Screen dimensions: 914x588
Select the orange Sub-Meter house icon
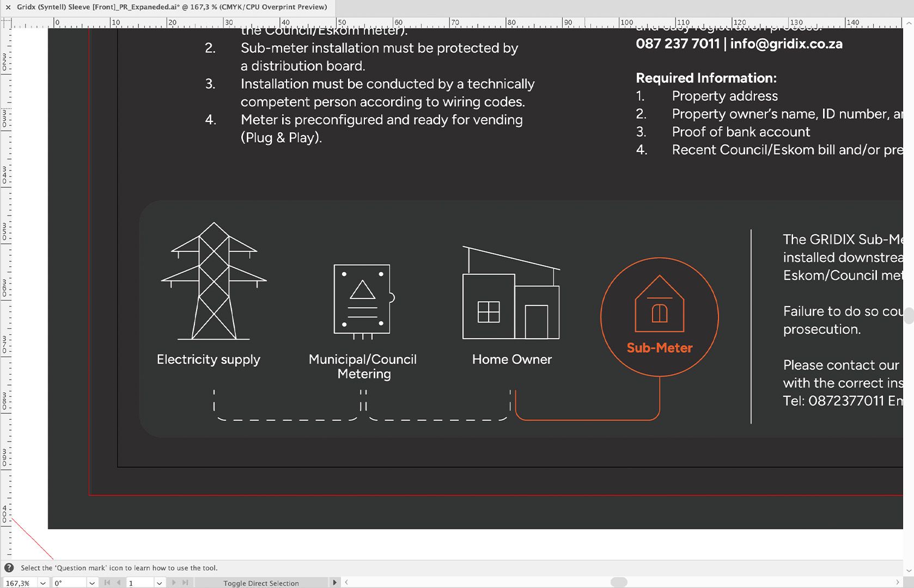(x=660, y=304)
